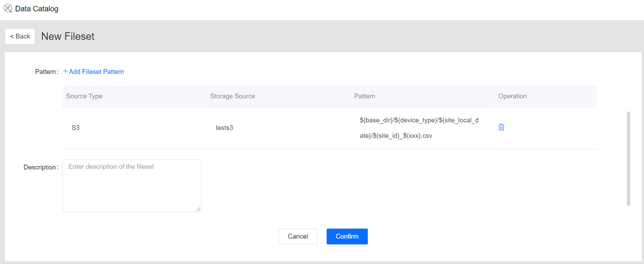Click the Data Catalog logo icon
Screen dimensions: 644x264
coord(8,8)
